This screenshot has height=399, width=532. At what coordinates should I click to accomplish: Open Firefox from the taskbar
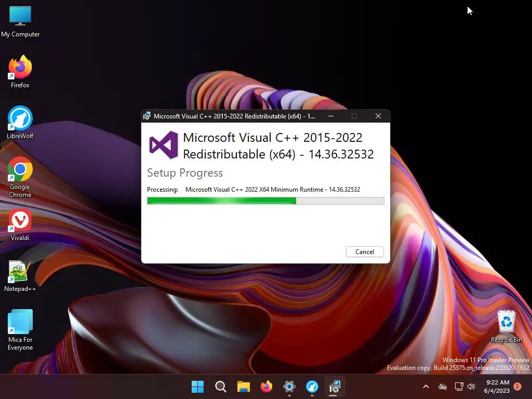click(x=267, y=387)
